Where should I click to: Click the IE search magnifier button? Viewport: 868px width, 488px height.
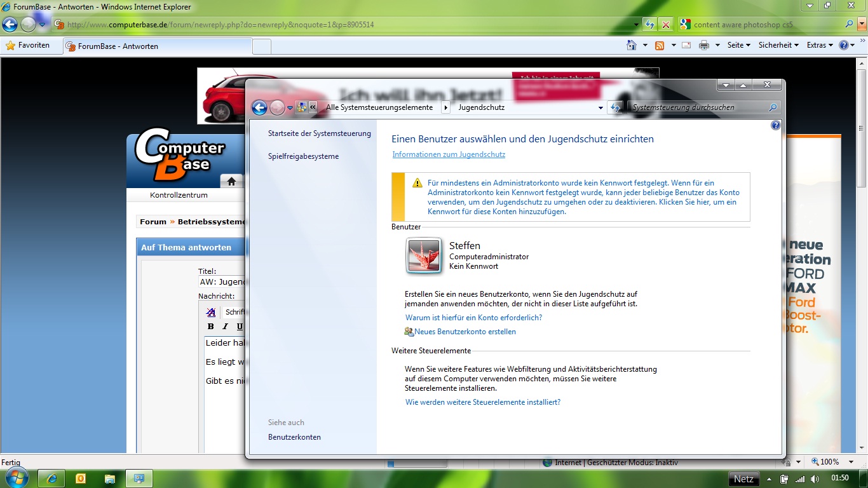(850, 25)
